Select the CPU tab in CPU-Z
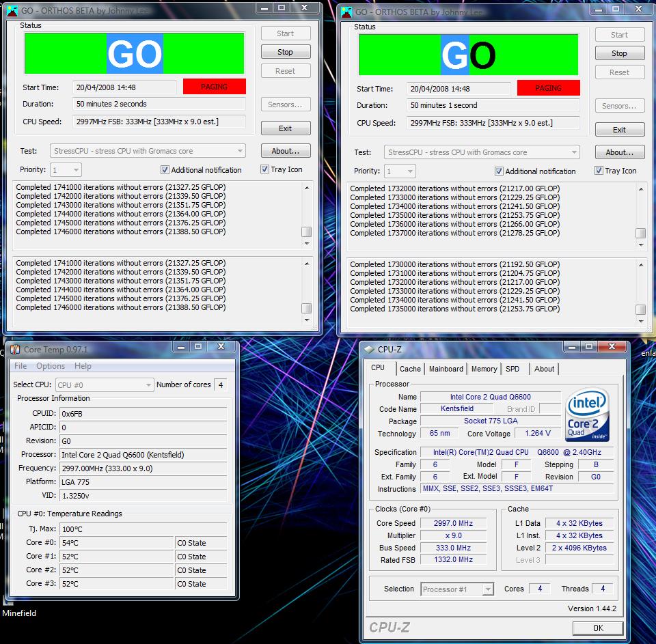 378,367
